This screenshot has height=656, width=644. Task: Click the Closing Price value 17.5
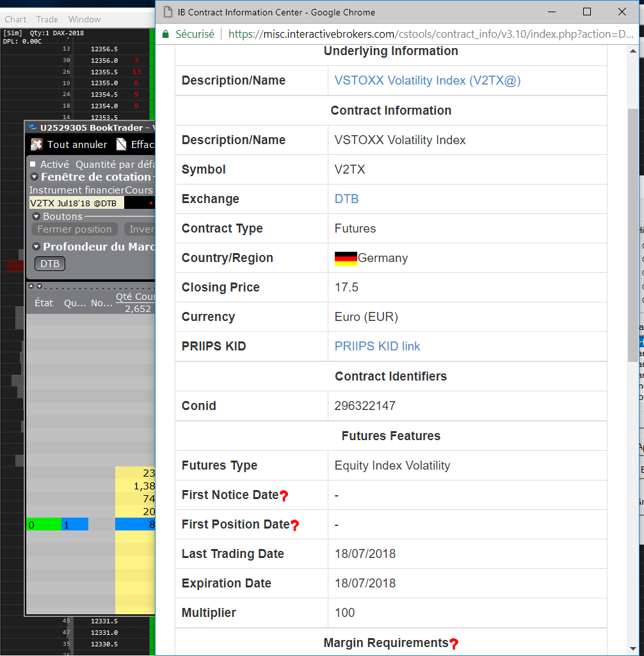(346, 287)
